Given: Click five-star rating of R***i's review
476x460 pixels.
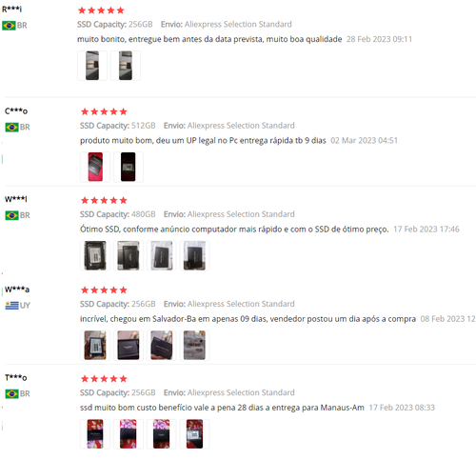Looking at the screenshot, I should tap(101, 10).
